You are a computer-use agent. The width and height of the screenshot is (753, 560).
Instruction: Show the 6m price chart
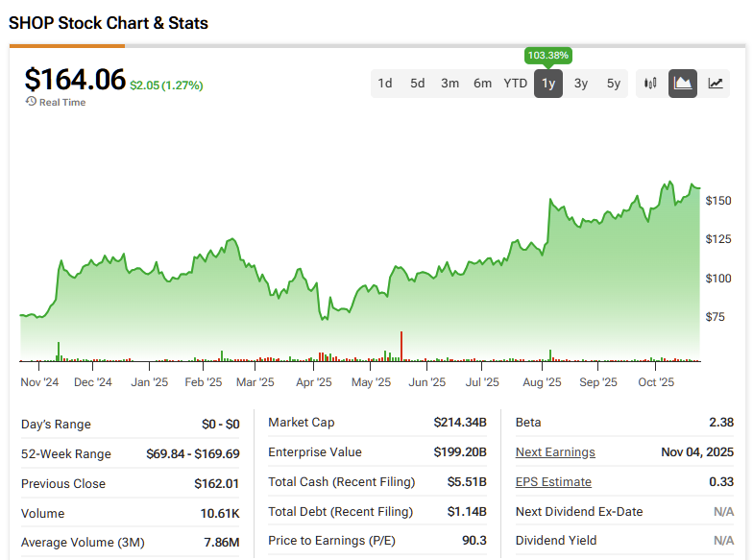(x=483, y=84)
